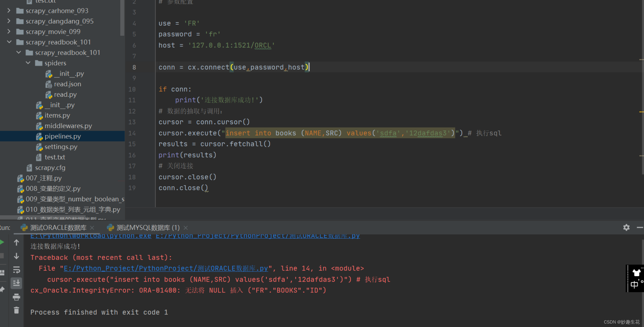Collapse the spiders folder

[x=28, y=63]
